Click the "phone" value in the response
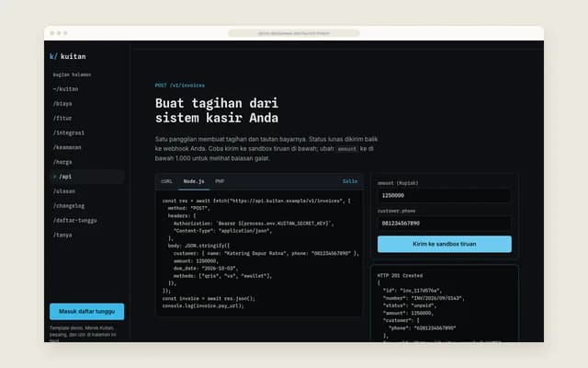Screen dimensions: 588x368 click(435, 328)
